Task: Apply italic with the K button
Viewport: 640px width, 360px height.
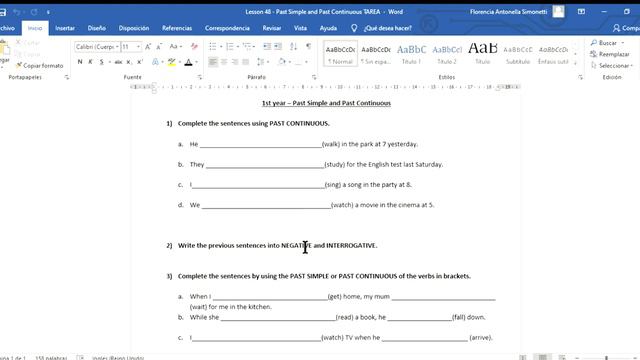Action: (x=91, y=62)
